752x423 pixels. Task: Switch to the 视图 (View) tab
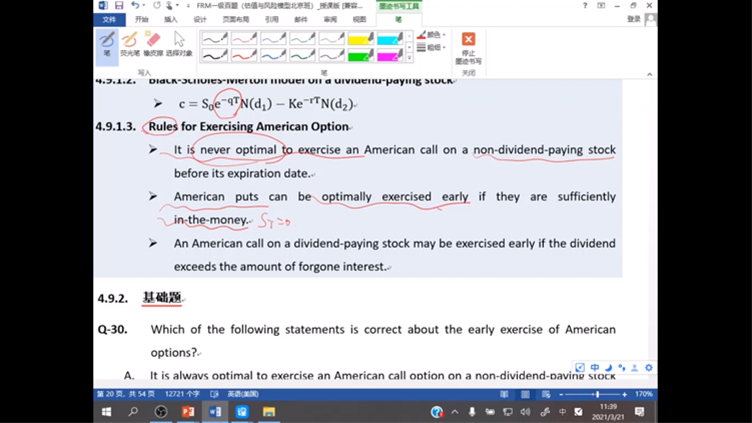tap(359, 19)
